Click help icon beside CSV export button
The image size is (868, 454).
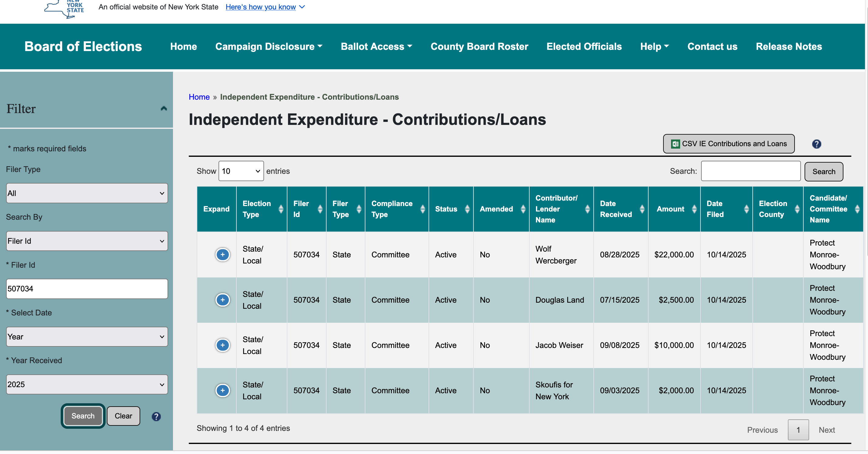[x=816, y=144]
